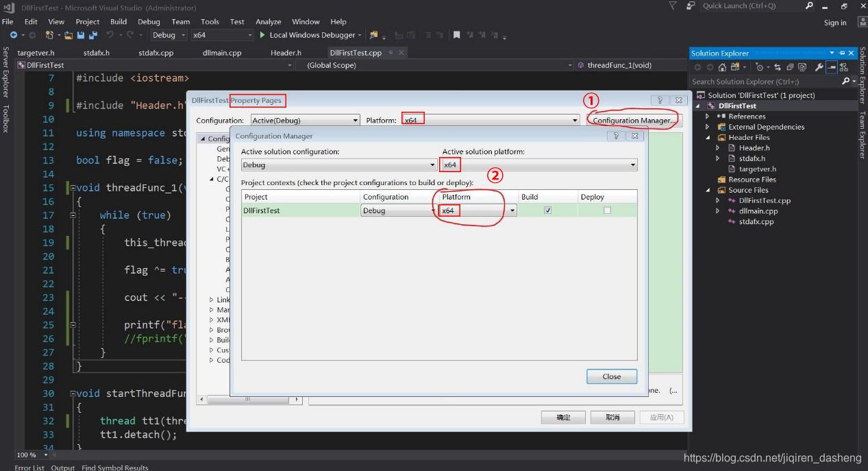
Task: Click the New Project toolbar icon
Action: pyautogui.click(x=50, y=35)
